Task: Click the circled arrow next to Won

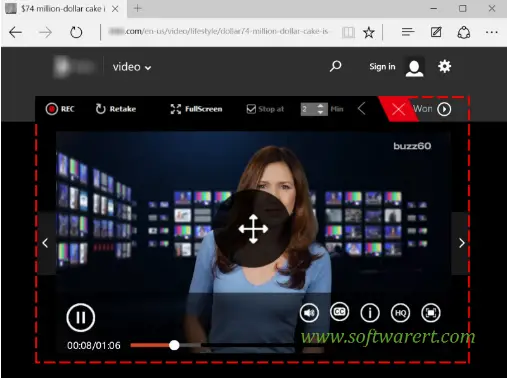Action: tap(444, 109)
